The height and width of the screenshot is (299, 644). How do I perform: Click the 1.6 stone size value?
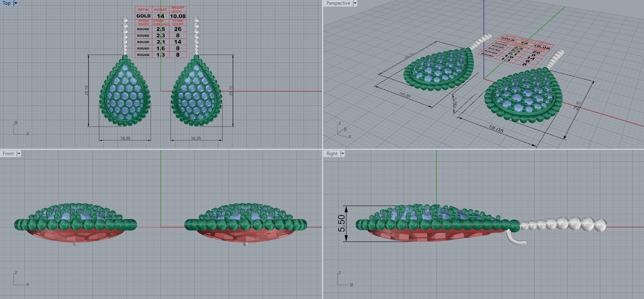coord(161,48)
